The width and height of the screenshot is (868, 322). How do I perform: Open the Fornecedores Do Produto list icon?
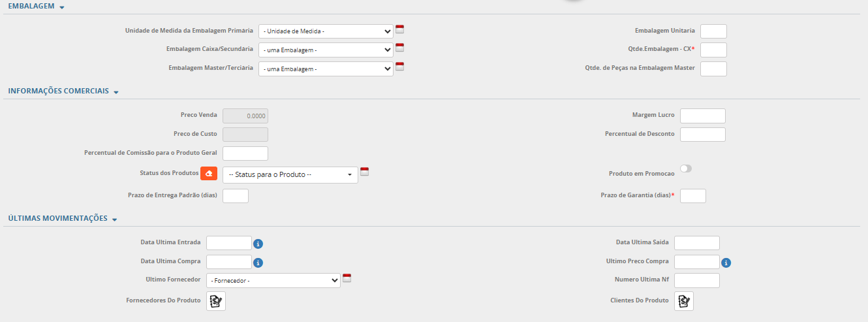tap(216, 301)
